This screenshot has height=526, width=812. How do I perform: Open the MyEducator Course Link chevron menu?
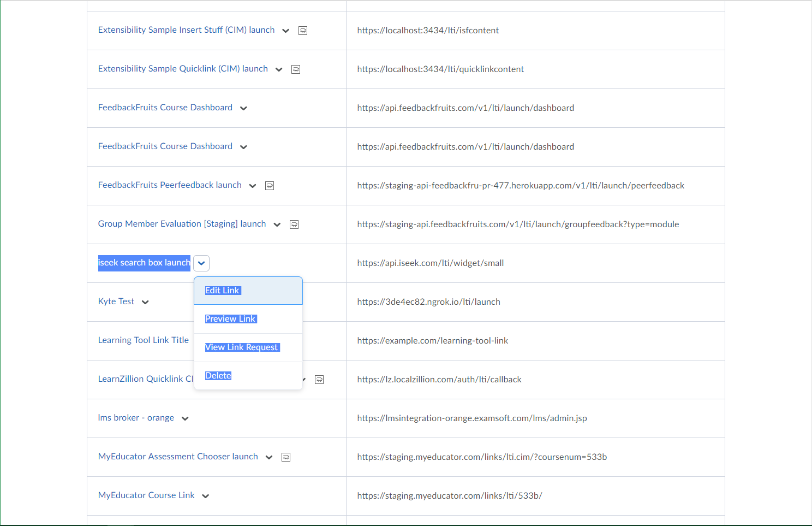pyautogui.click(x=206, y=496)
